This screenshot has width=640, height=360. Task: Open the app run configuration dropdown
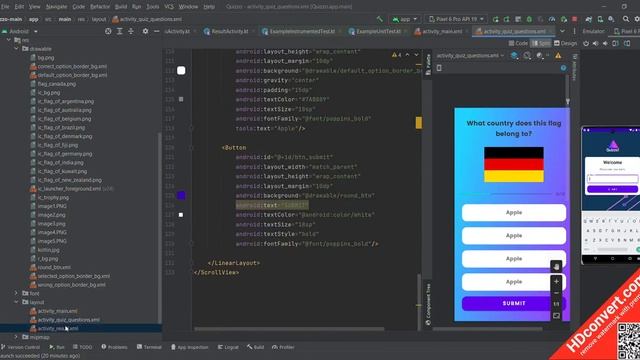[x=404, y=19]
